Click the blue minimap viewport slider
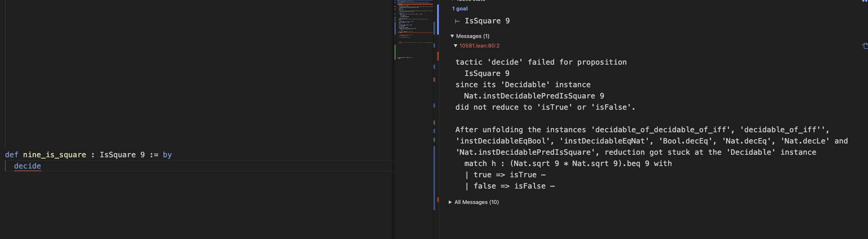868x239 pixels. tap(438, 19)
